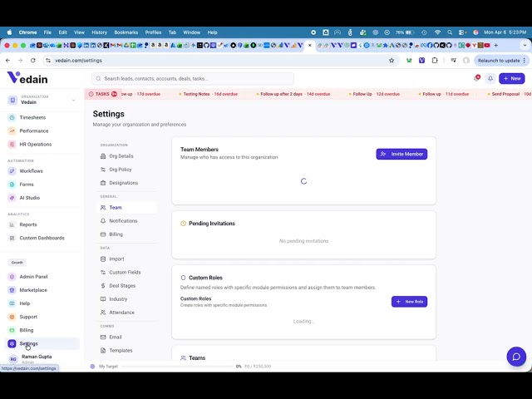This screenshot has width=532, height=399.
Task: Click 'Send Proposal' overdue task
Action: pos(510,94)
